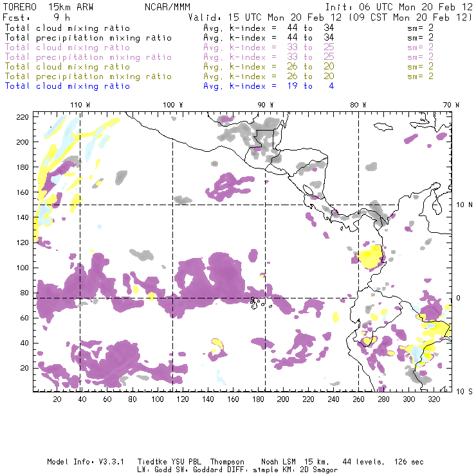
Task: Select the "NCAR/MMM" header label
Action: (x=167, y=7)
